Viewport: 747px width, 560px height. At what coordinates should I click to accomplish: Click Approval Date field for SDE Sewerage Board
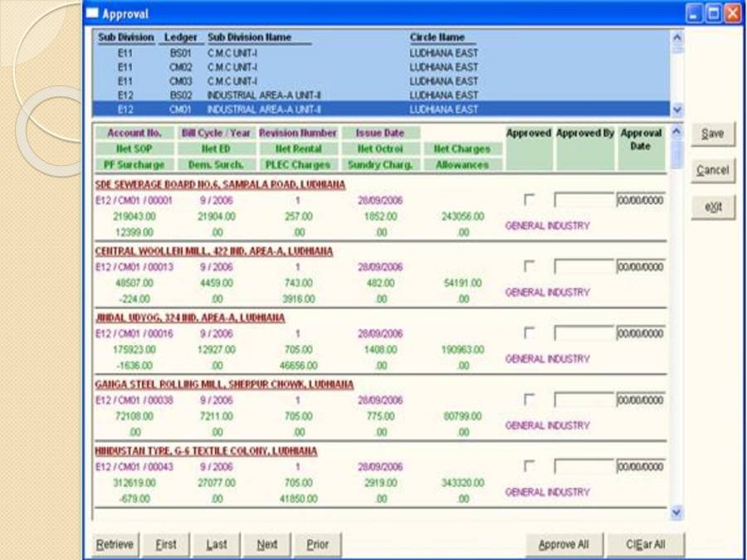(640, 200)
